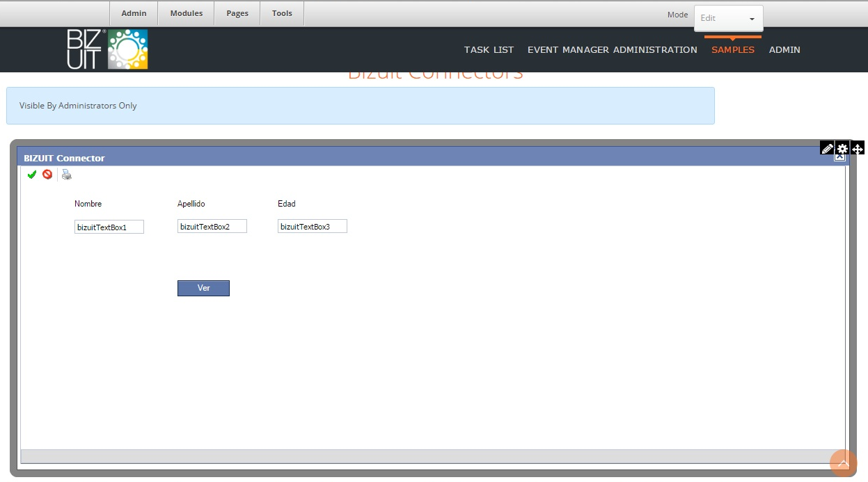Open the Tools menu

[x=282, y=13]
